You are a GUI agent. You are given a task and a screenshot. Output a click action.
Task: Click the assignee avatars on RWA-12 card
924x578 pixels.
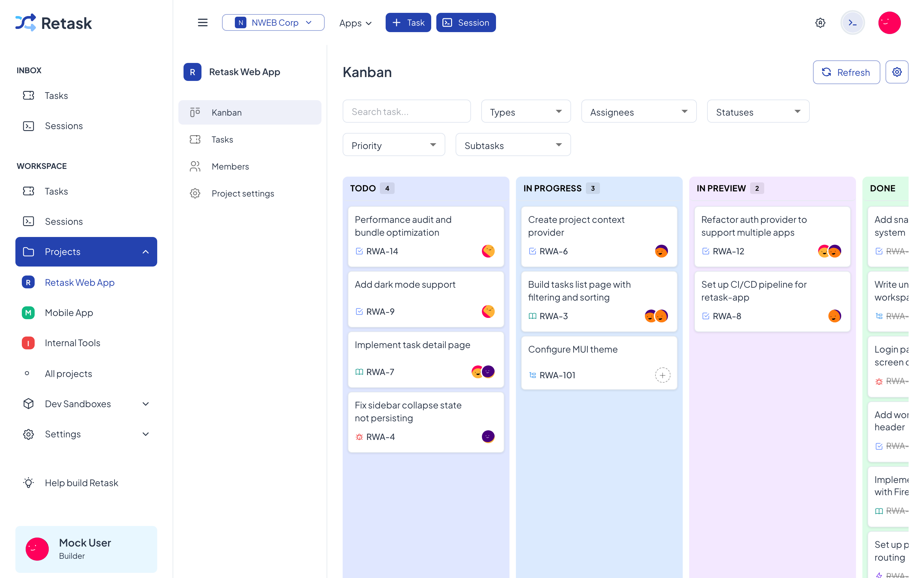829,251
